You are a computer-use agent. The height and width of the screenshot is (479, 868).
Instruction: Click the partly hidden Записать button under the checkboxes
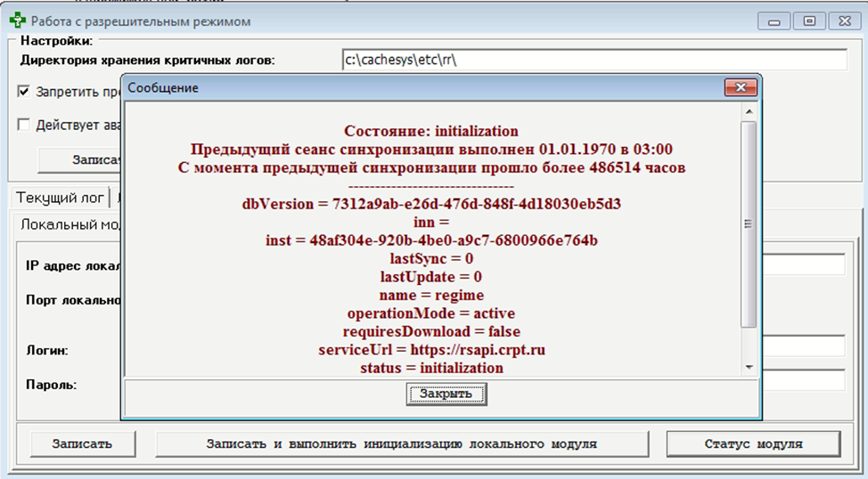pyautogui.click(x=79, y=160)
